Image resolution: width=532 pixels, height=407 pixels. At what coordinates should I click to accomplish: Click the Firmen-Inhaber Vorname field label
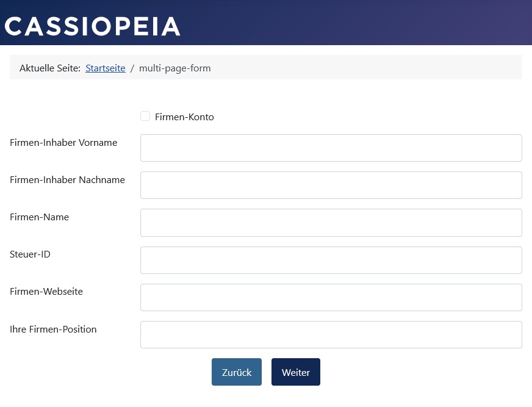click(63, 143)
